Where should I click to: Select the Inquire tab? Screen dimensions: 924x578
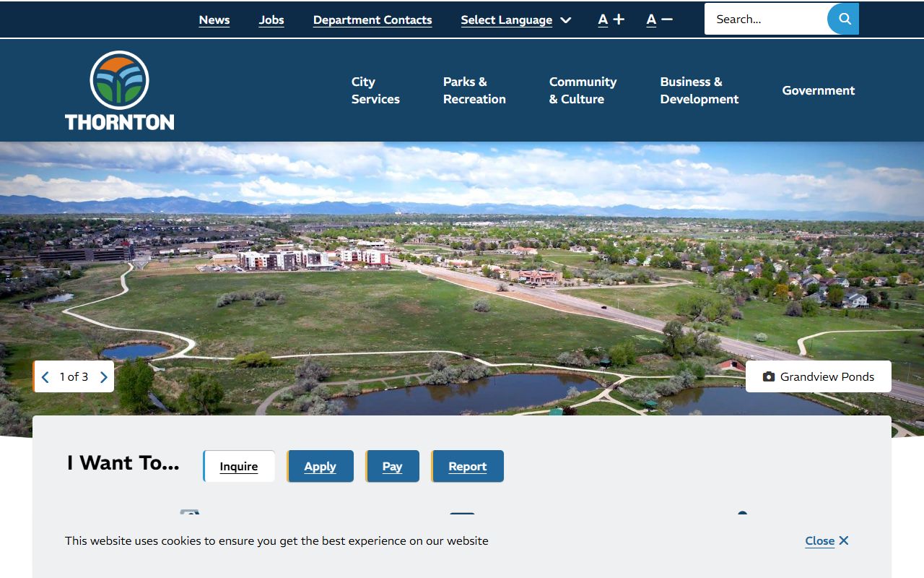pyautogui.click(x=239, y=466)
